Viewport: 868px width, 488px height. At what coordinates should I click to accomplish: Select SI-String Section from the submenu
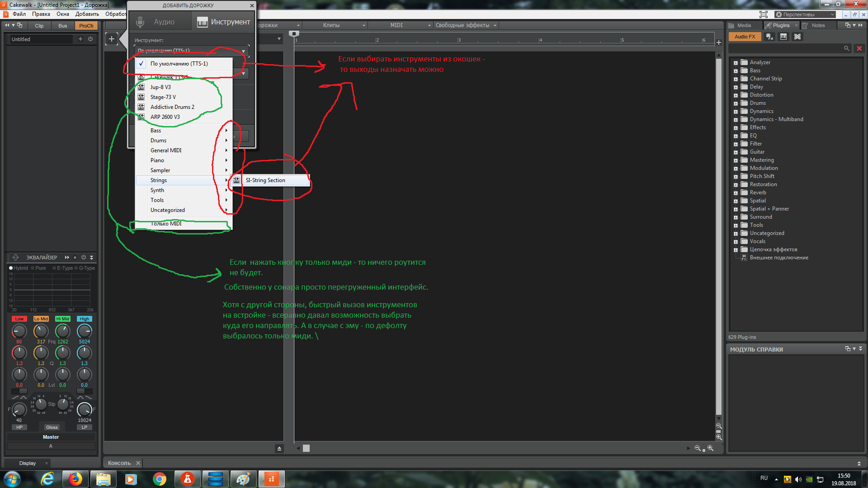click(265, 180)
